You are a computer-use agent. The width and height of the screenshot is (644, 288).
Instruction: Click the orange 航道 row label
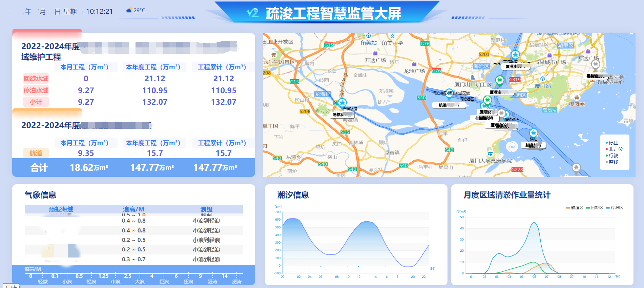[36, 153]
